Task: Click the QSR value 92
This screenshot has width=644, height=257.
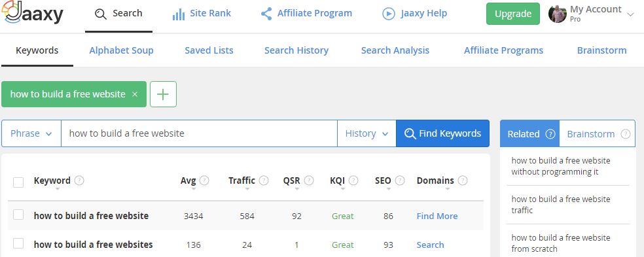Action: coord(296,216)
